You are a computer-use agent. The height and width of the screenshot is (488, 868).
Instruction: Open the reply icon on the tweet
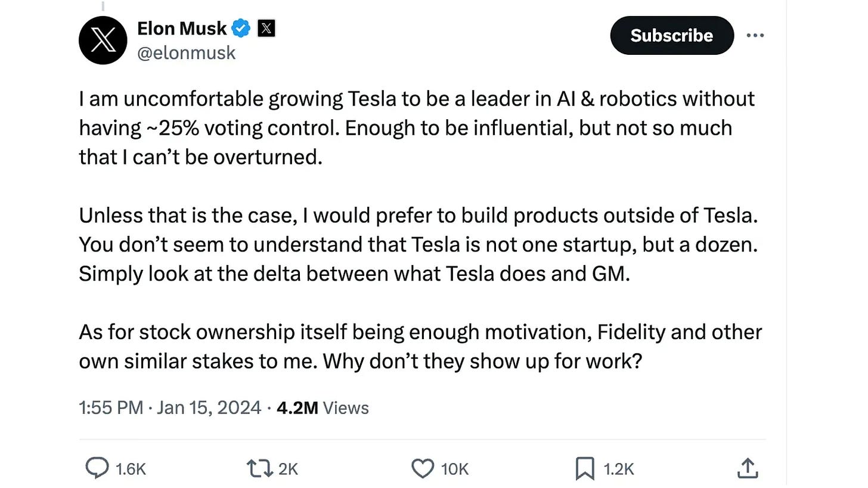[x=96, y=469]
